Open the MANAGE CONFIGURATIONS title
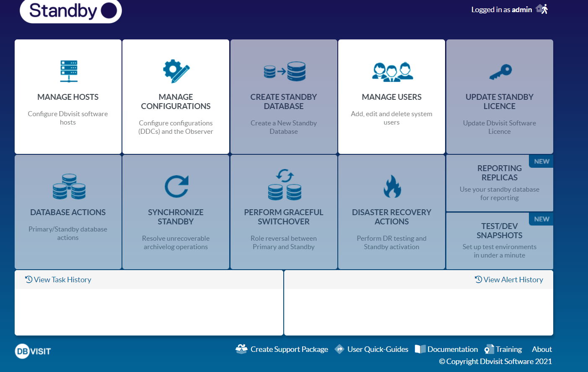The width and height of the screenshot is (588, 372). pyautogui.click(x=176, y=101)
